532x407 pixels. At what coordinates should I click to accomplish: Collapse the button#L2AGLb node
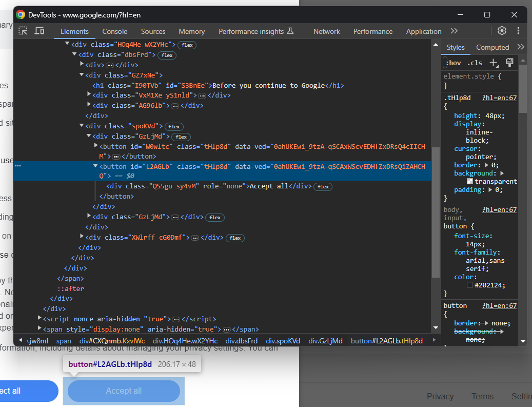95,166
